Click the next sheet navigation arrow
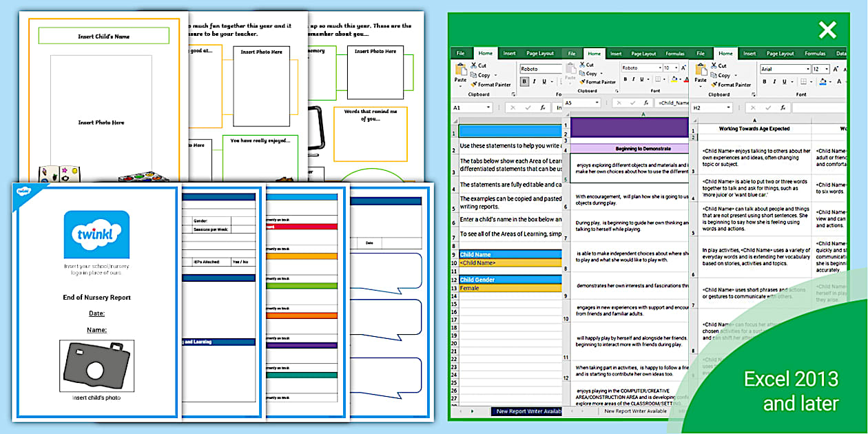 click(472, 411)
